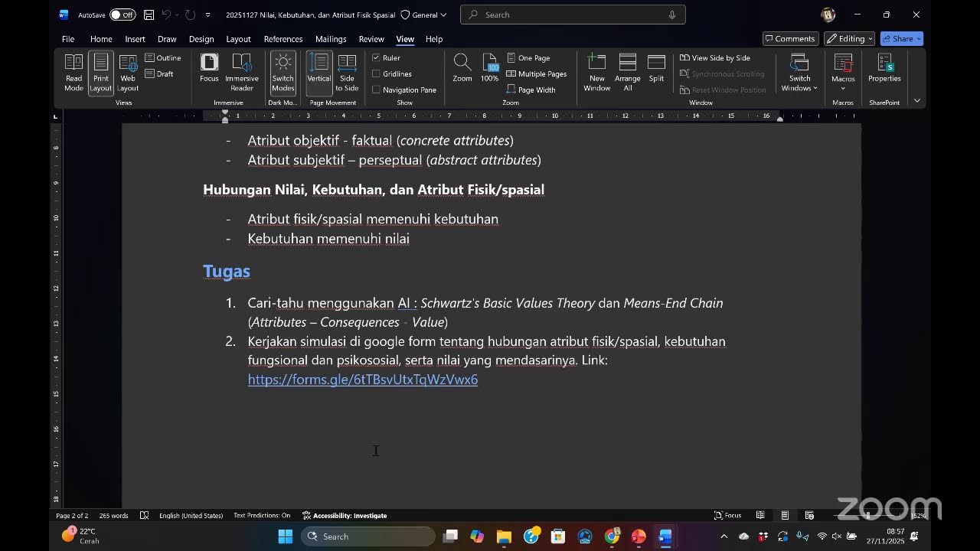
Task: Select Side to Side page movement
Action: click(347, 73)
